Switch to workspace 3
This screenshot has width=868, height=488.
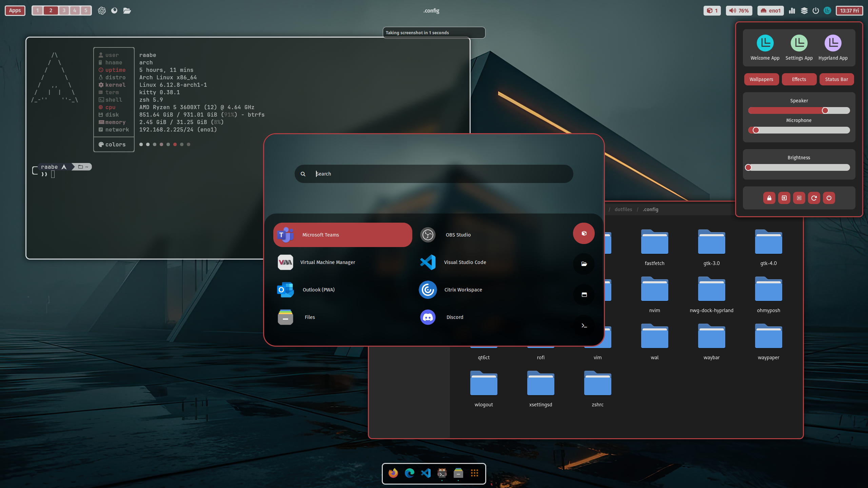click(x=64, y=11)
